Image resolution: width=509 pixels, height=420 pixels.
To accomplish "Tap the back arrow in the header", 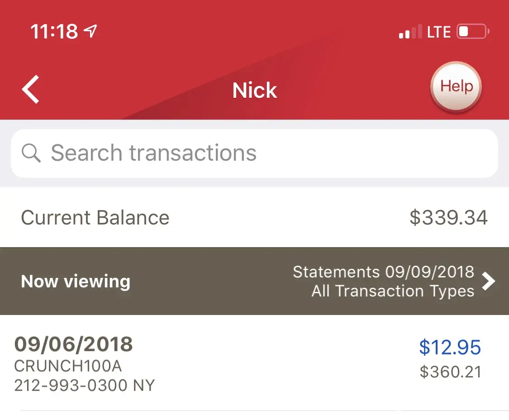I will (31, 89).
